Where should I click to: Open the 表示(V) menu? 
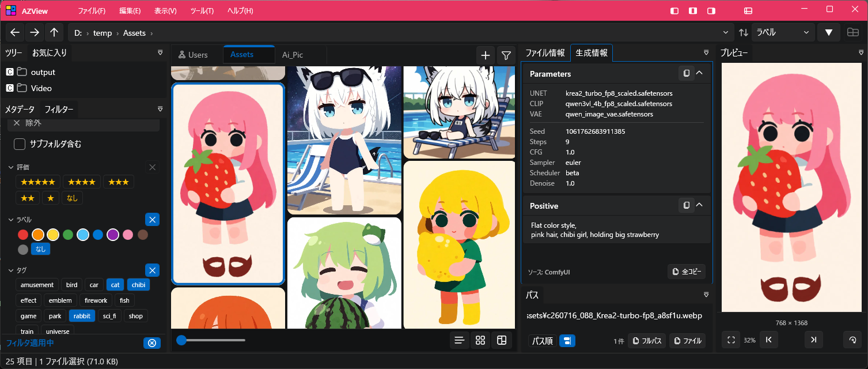pos(165,11)
